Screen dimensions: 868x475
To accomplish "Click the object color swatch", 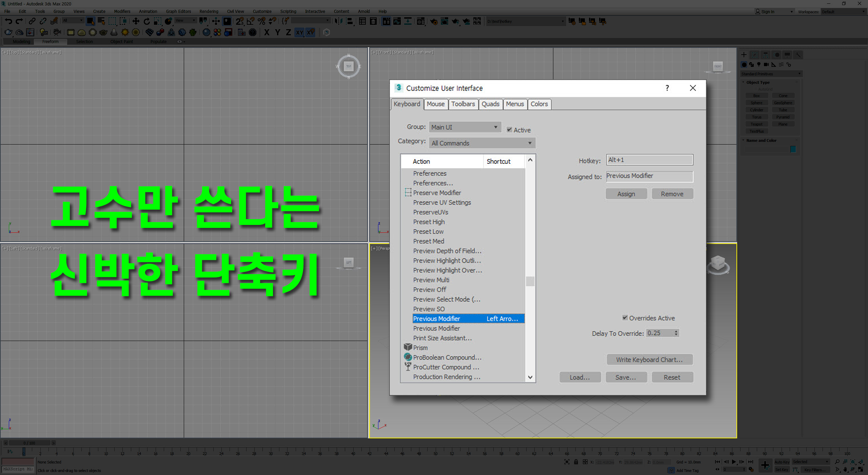I will [x=793, y=149].
